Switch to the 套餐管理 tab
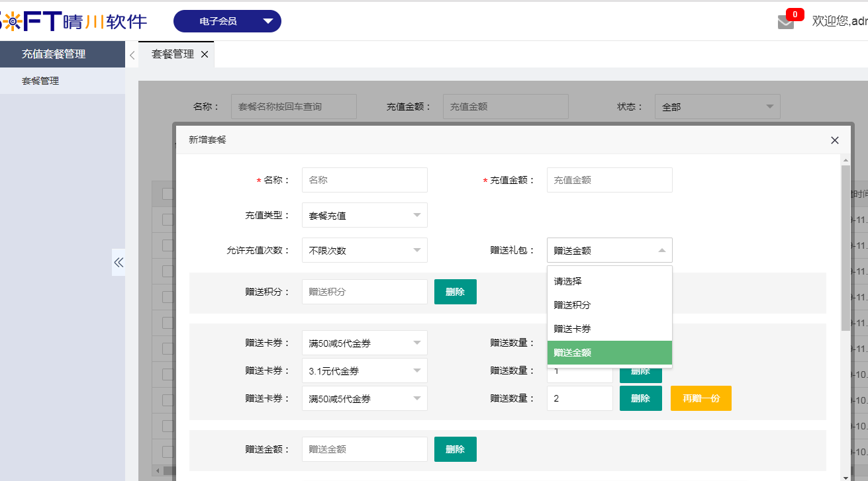Screen dimensions: 868x481 coord(172,54)
